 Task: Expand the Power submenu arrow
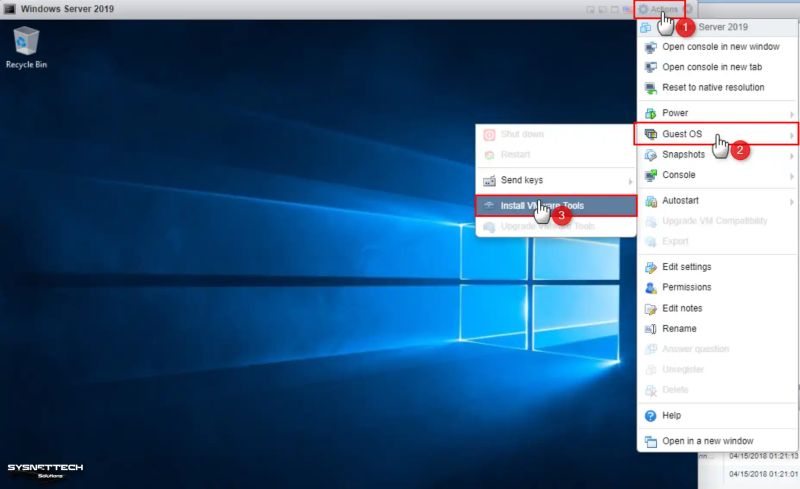tap(791, 114)
